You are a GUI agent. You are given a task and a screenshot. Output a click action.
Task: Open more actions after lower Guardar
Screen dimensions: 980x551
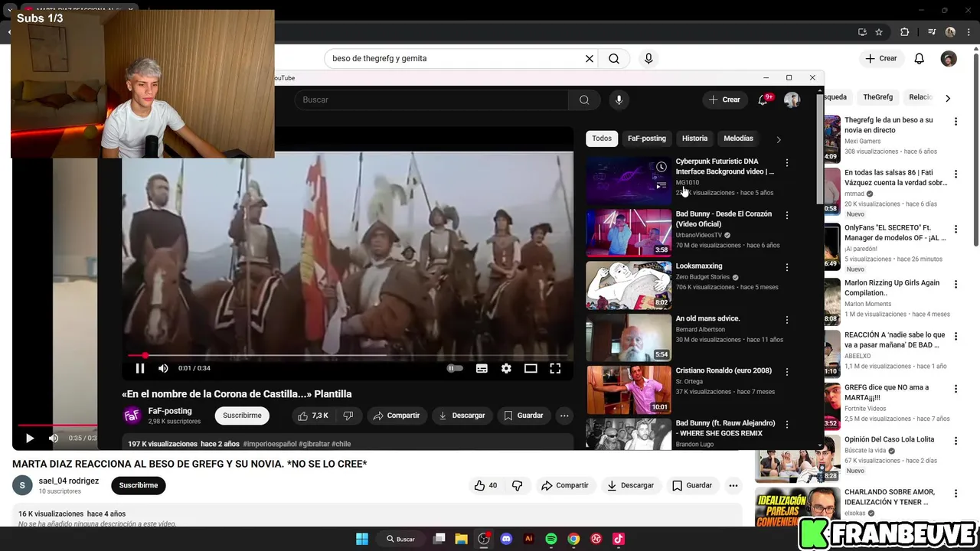tap(733, 485)
